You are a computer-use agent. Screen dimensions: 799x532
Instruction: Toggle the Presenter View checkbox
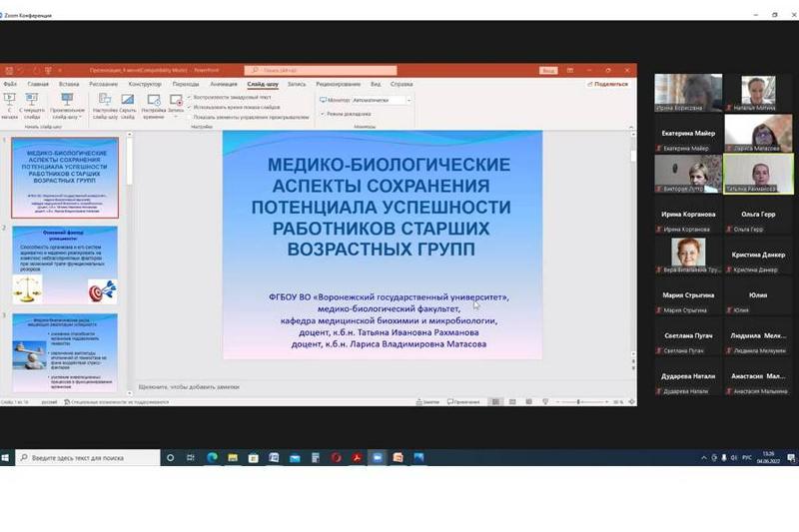323,114
